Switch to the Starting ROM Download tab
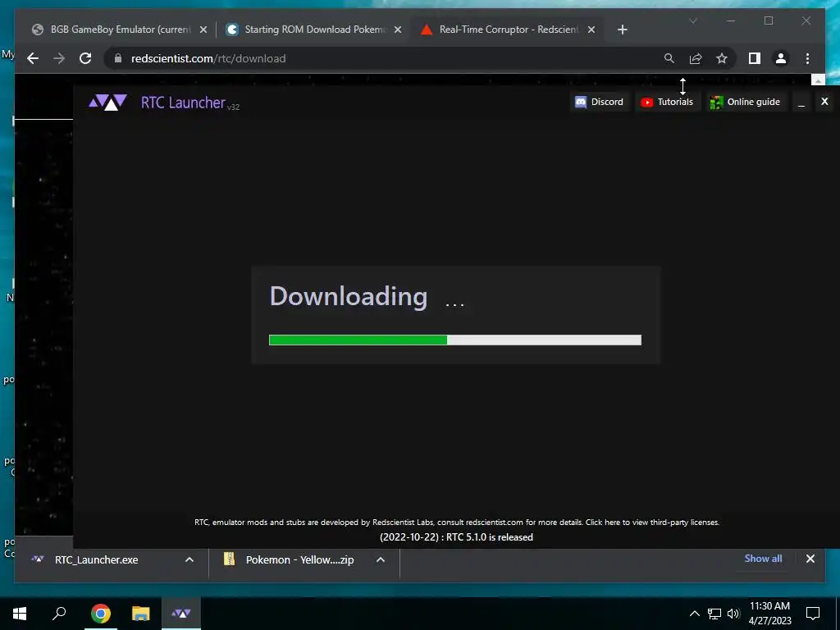This screenshot has height=630, width=840. 313,30
